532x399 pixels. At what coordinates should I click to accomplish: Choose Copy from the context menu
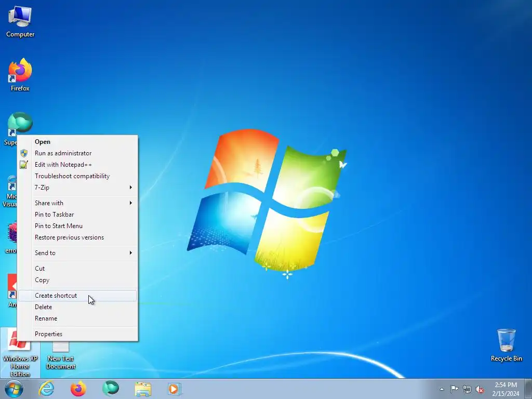78,280
